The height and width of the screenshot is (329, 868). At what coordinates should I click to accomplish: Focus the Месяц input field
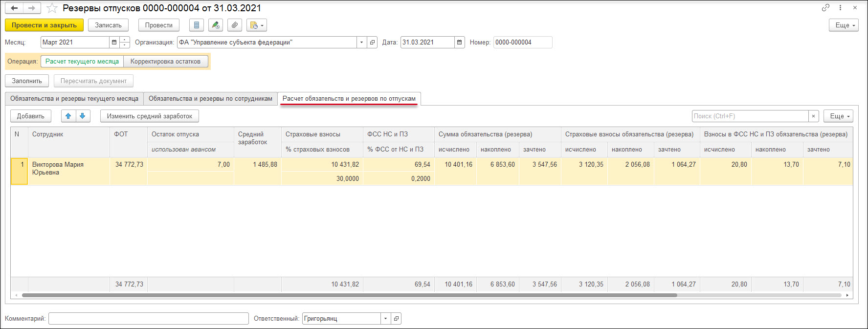click(75, 43)
